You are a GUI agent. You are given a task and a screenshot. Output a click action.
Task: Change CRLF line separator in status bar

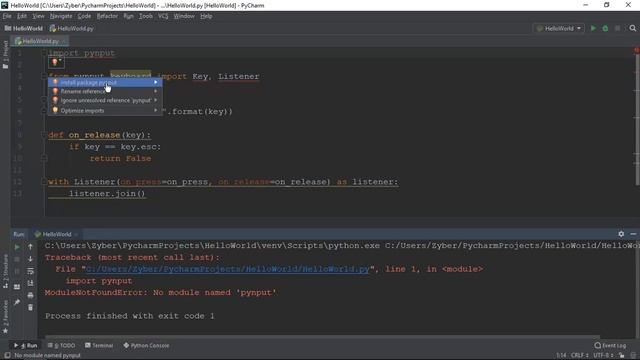click(x=579, y=356)
